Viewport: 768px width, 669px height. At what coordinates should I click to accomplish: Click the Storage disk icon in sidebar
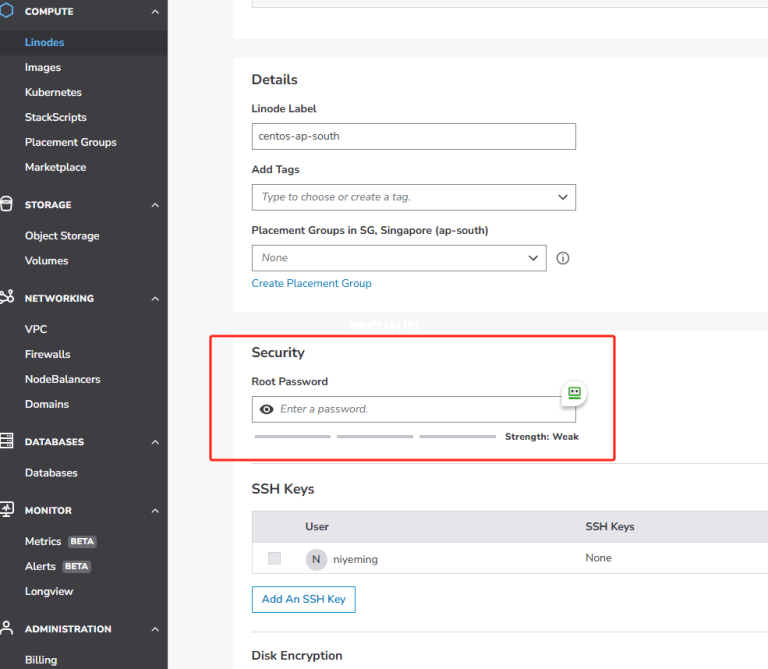[x=7, y=205]
